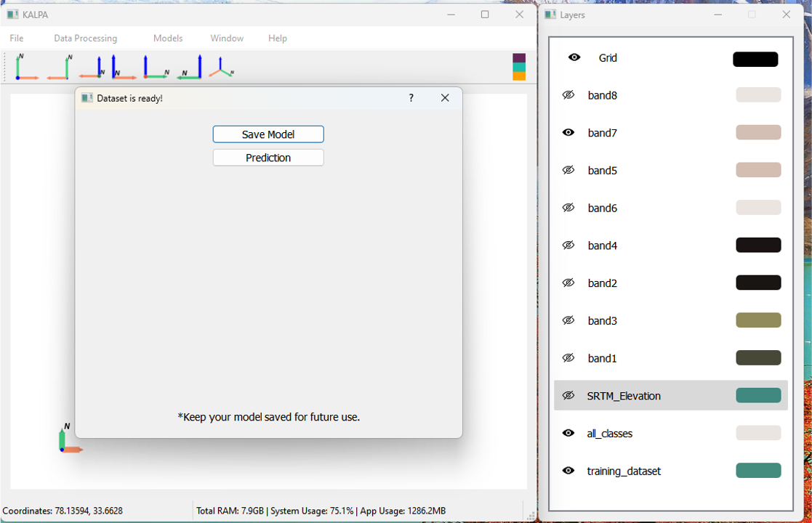Open band5 layer color swatch

click(x=758, y=170)
